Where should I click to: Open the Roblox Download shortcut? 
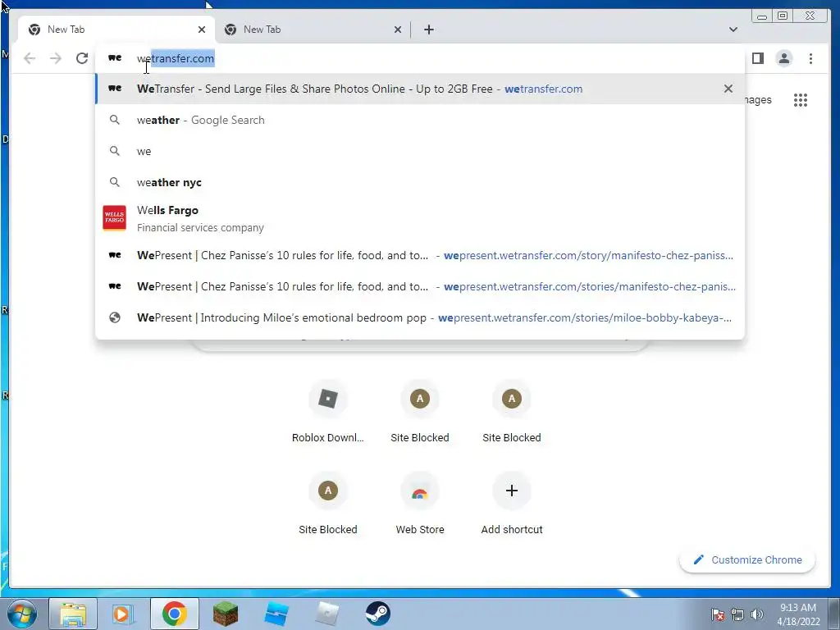[x=328, y=413]
